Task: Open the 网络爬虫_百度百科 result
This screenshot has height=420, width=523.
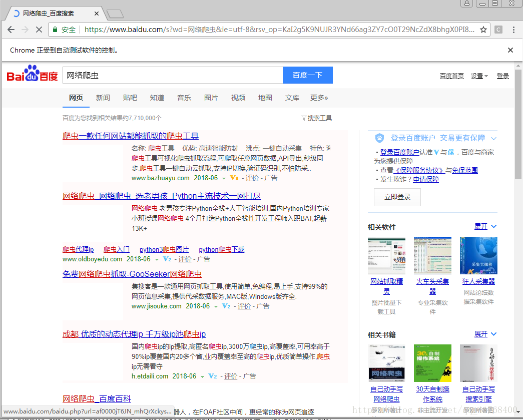Action: (x=97, y=398)
